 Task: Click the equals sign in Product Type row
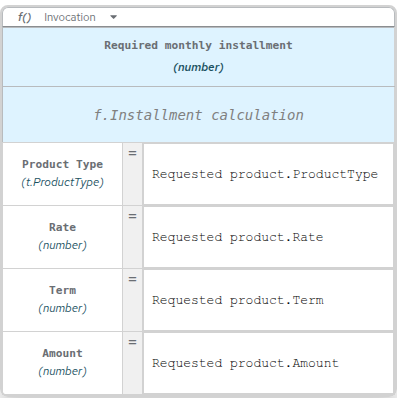tap(133, 153)
